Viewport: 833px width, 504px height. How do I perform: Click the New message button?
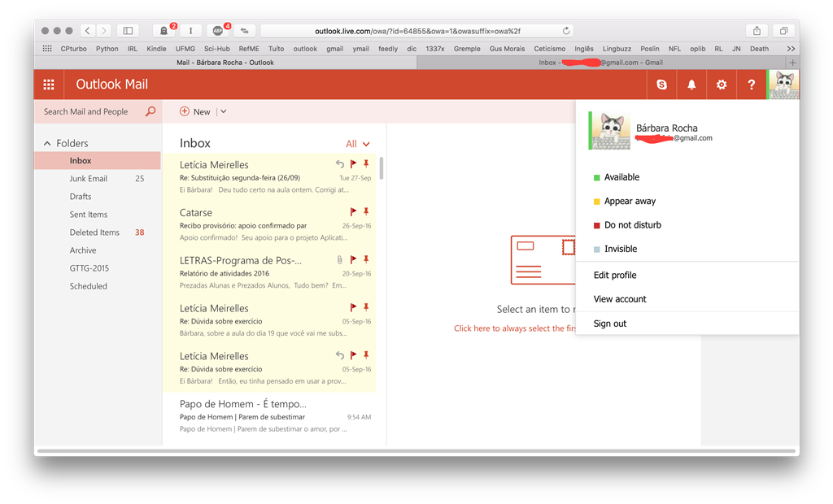click(x=195, y=111)
